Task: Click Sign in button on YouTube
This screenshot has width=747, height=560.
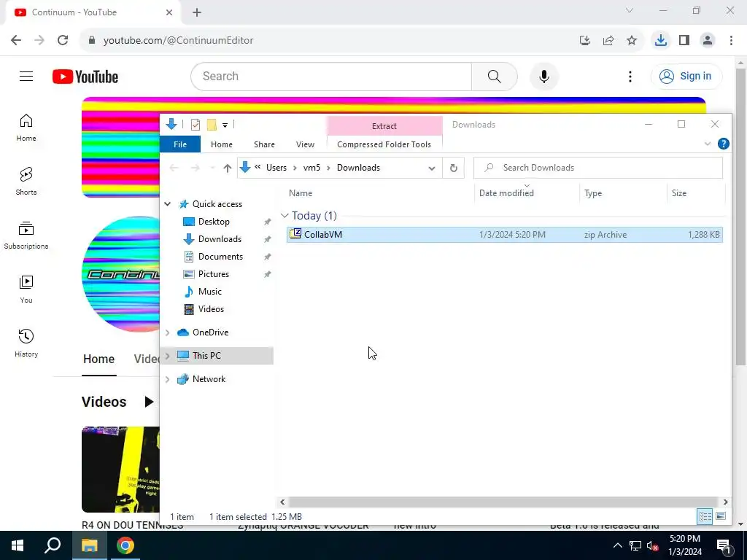Action: [x=686, y=76]
